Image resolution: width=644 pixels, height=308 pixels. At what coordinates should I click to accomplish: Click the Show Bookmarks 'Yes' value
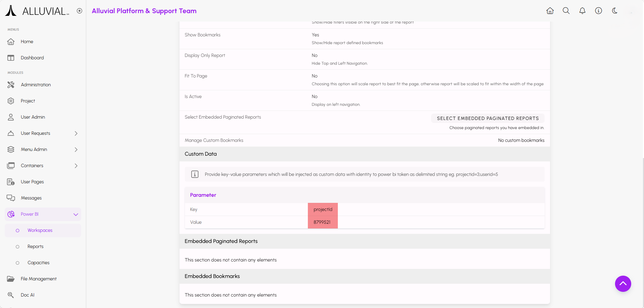tap(315, 35)
